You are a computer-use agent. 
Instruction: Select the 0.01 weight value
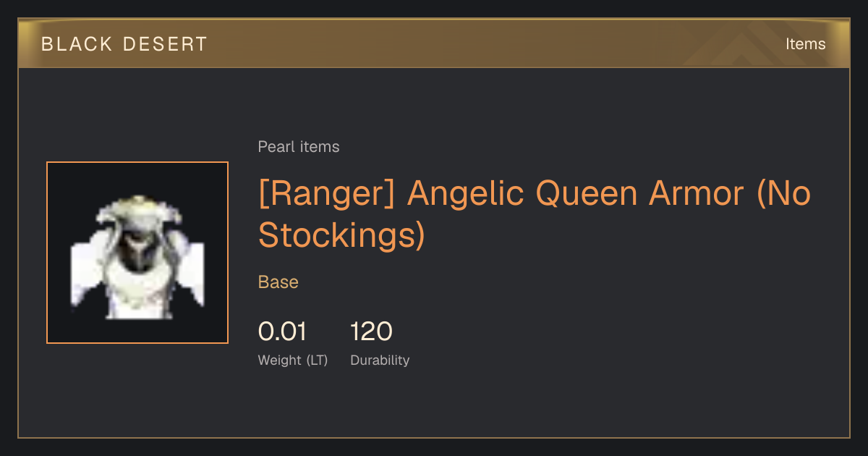pyautogui.click(x=282, y=332)
